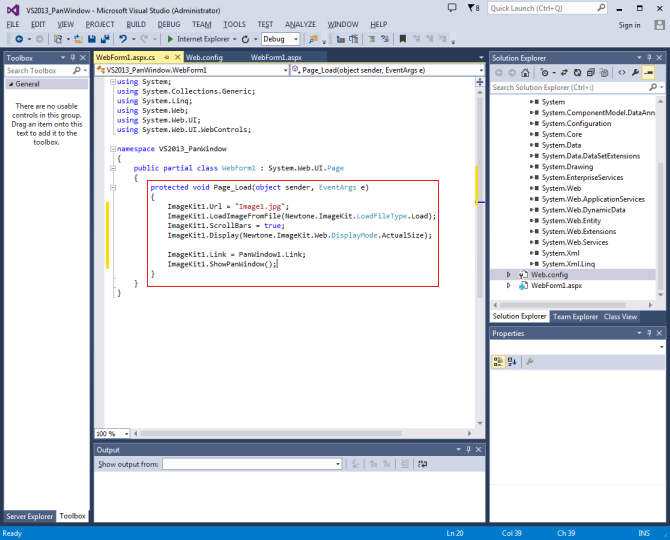670x540 pixels.
Task: Click the Comment out selected lines icon
Action: (x=372, y=39)
